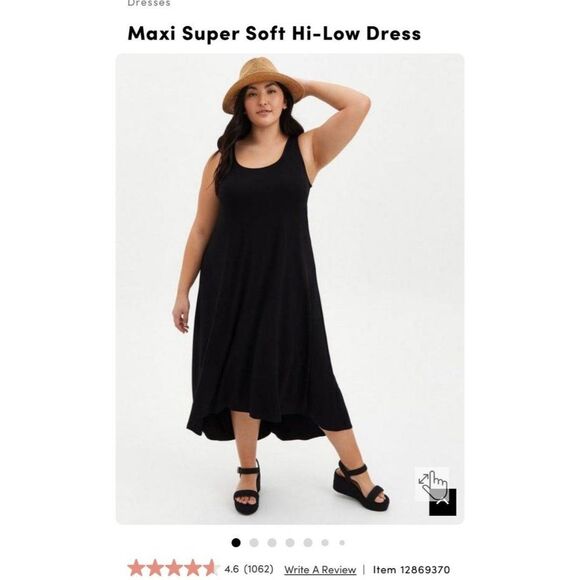
Task: Select the sixth smaller carousel dot
Action: click(x=325, y=543)
